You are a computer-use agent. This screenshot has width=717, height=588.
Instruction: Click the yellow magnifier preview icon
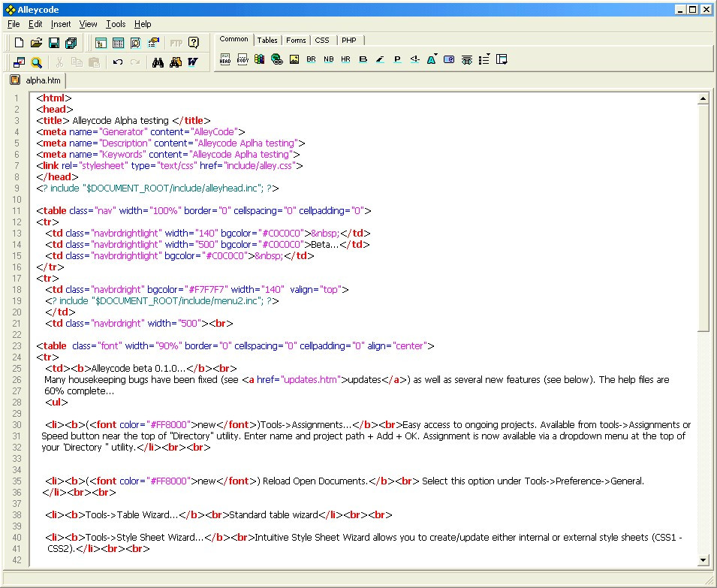pos(36,62)
